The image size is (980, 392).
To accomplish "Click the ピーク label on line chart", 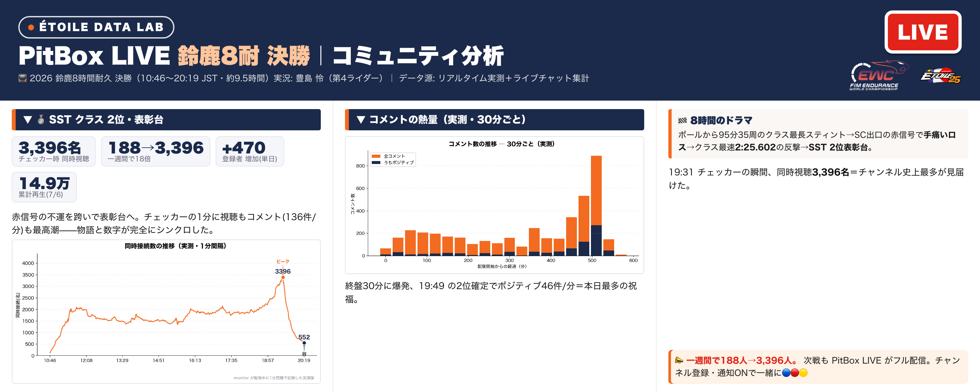I will click(283, 261).
